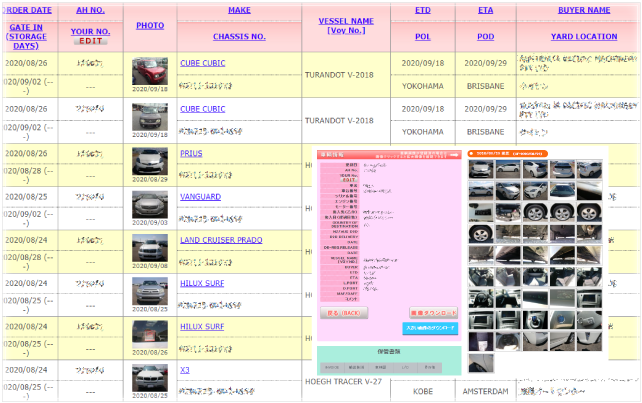View the blue gear shifter thumbnail
Viewport: 642px width, 403px height.
tap(535, 320)
